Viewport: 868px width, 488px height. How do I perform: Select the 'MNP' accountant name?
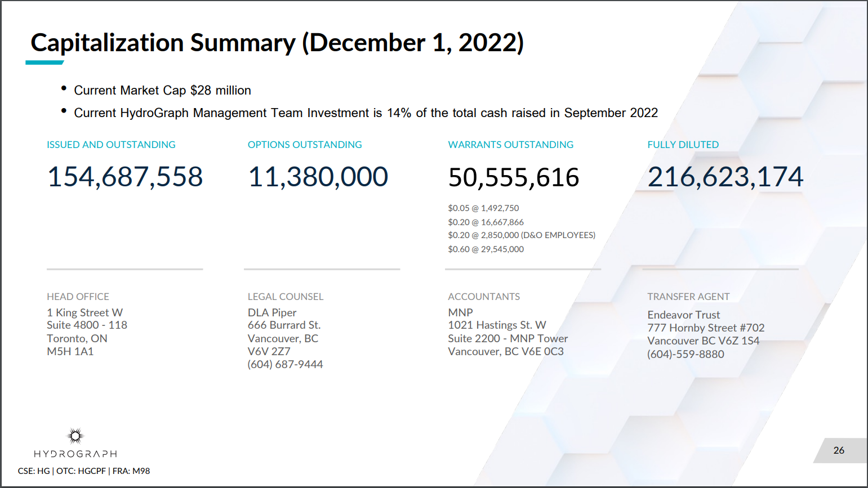(461, 312)
